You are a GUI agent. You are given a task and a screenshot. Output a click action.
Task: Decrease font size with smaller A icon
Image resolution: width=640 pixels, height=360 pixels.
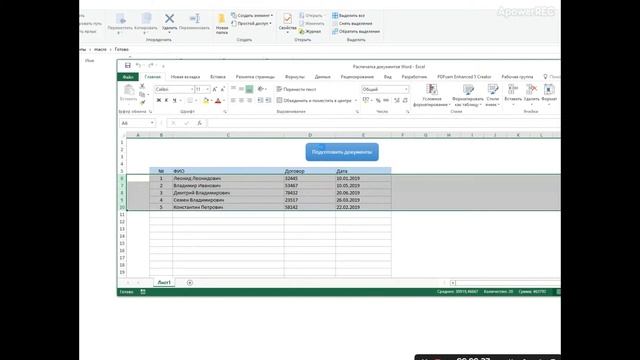222,89
